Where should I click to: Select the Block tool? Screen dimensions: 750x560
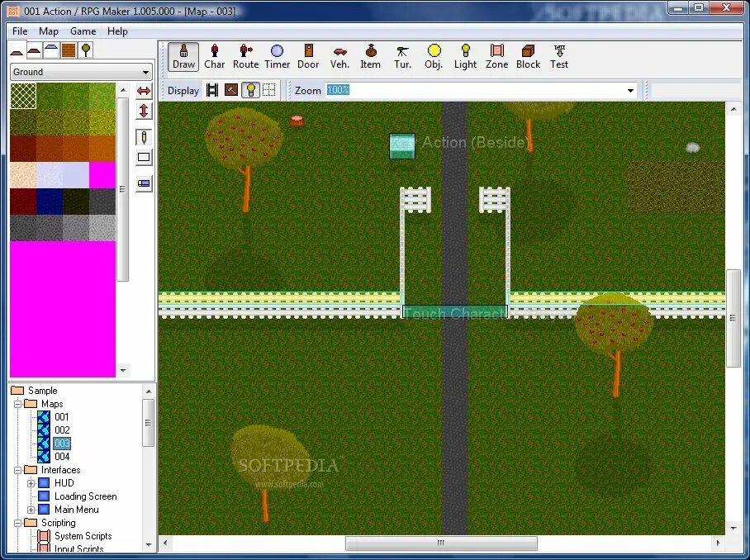(x=528, y=57)
